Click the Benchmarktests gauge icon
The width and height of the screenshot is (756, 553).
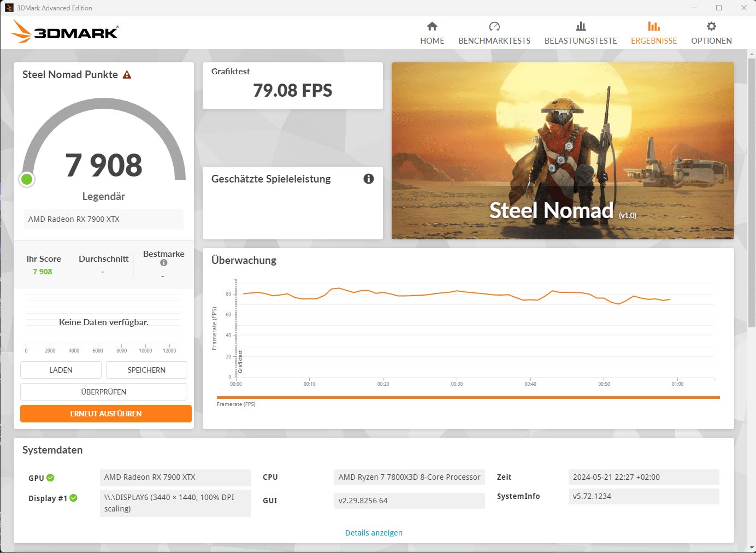point(494,26)
